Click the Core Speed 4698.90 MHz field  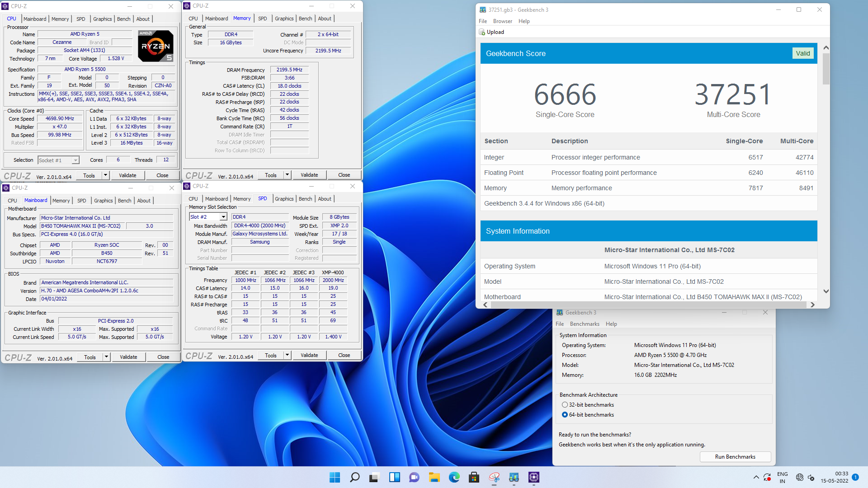(x=60, y=118)
